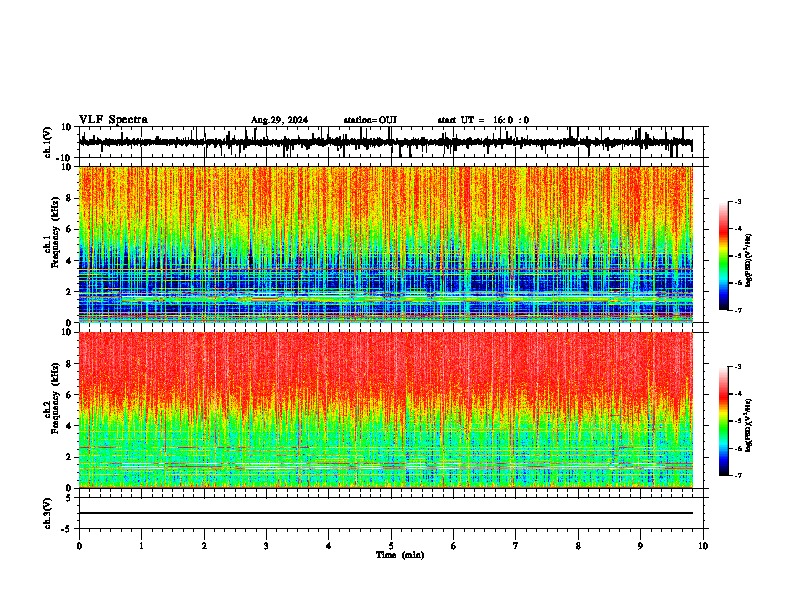Image resolution: width=792 pixels, height=612 pixels.
Task: Click the -3 label on ch.1 color scale
Action: (737, 202)
